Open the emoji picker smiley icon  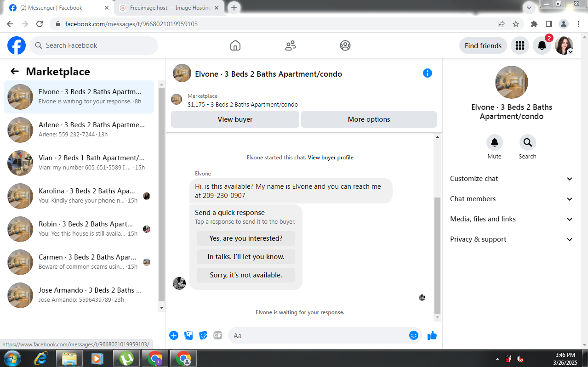click(x=414, y=335)
